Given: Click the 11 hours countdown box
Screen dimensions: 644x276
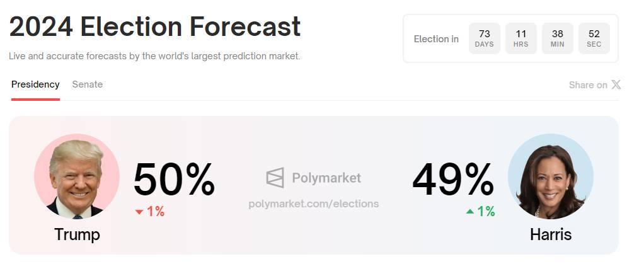Looking at the screenshot, I should (x=520, y=38).
